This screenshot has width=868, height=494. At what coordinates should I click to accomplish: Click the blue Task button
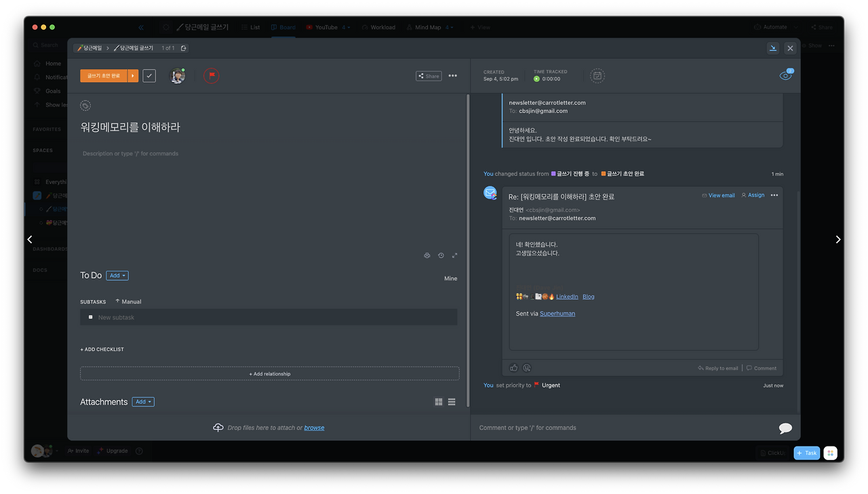coord(807,453)
